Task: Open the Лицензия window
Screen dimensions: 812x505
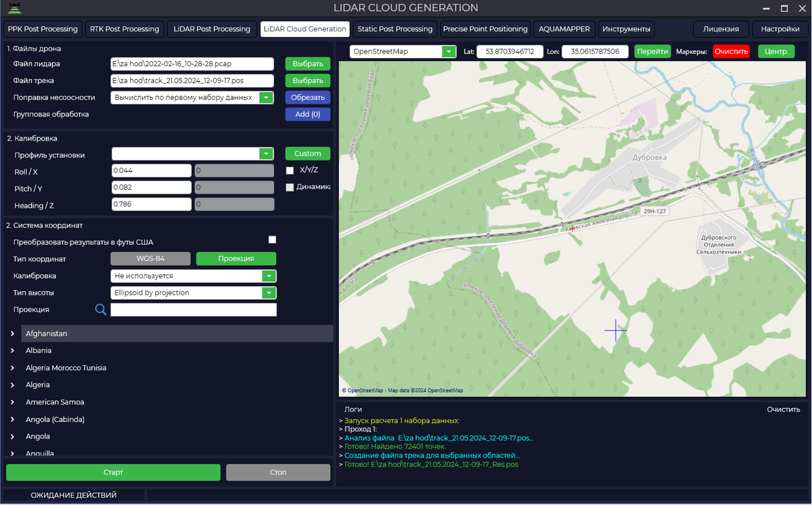Action: tap(721, 29)
